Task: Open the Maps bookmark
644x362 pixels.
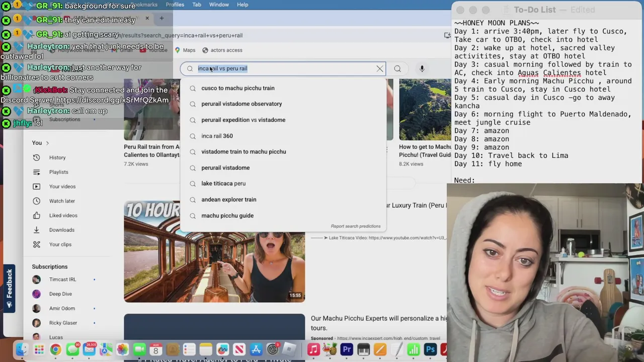Action: tap(185, 50)
